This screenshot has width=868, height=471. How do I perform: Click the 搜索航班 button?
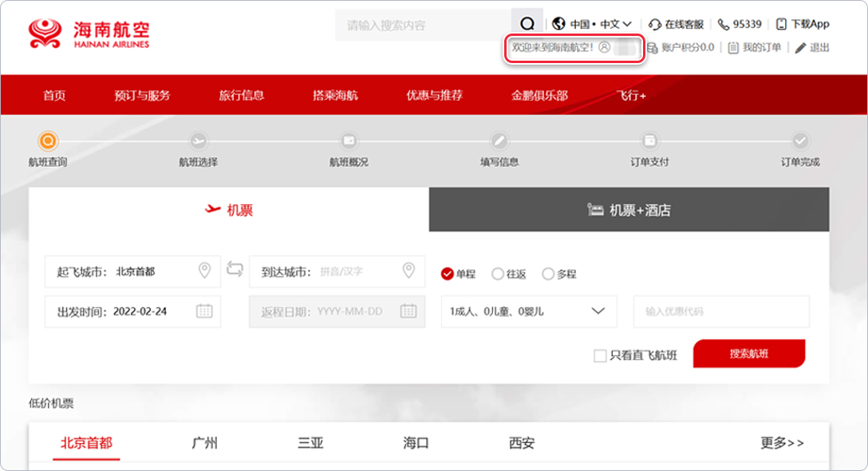[x=748, y=354]
